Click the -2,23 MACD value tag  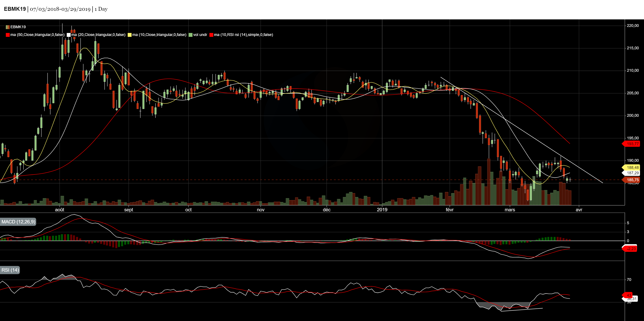[630, 249]
